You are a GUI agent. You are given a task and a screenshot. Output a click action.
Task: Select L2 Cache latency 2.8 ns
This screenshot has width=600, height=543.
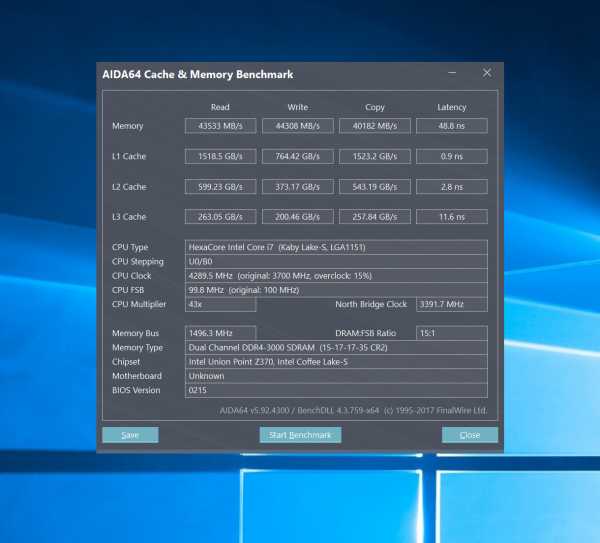coord(452,187)
